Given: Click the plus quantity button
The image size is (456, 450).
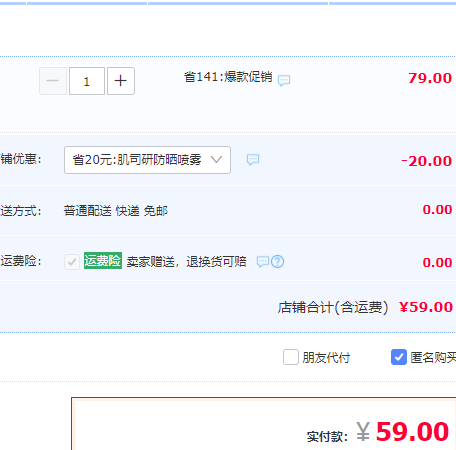Looking at the screenshot, I should click(121, 81).
